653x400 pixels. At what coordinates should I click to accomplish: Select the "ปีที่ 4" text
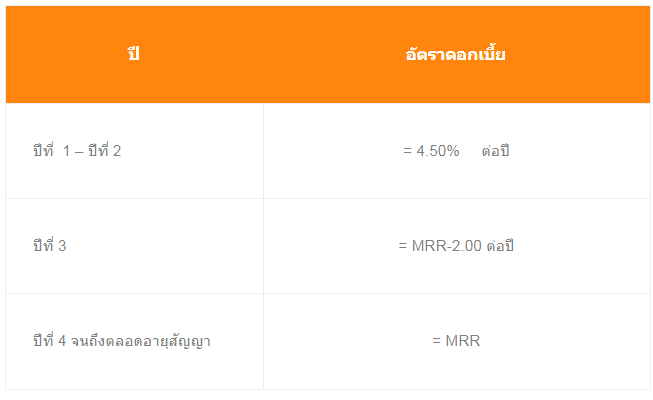click(x=49, y=341)
